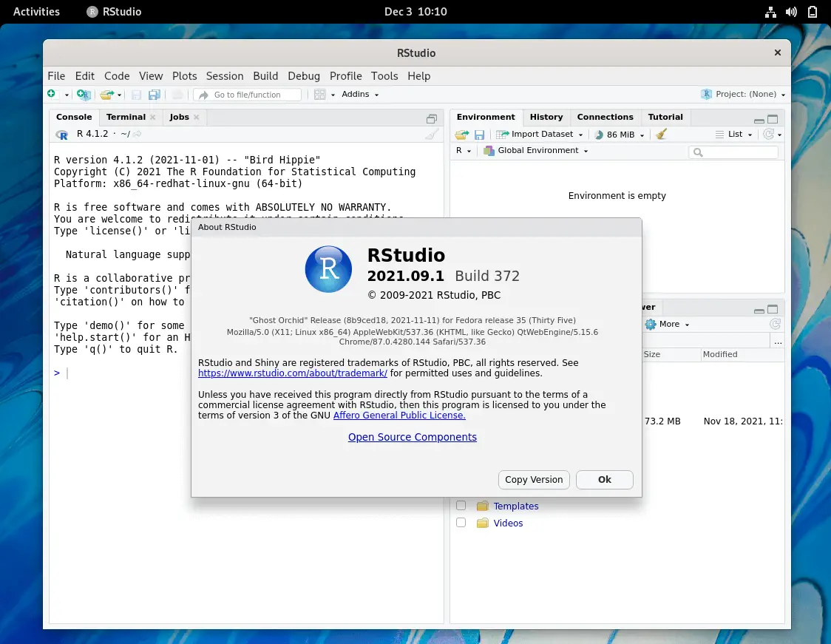The image size is (831, 644).
Task: Switch to the Connections tab
Action: [x=605, y=117]
